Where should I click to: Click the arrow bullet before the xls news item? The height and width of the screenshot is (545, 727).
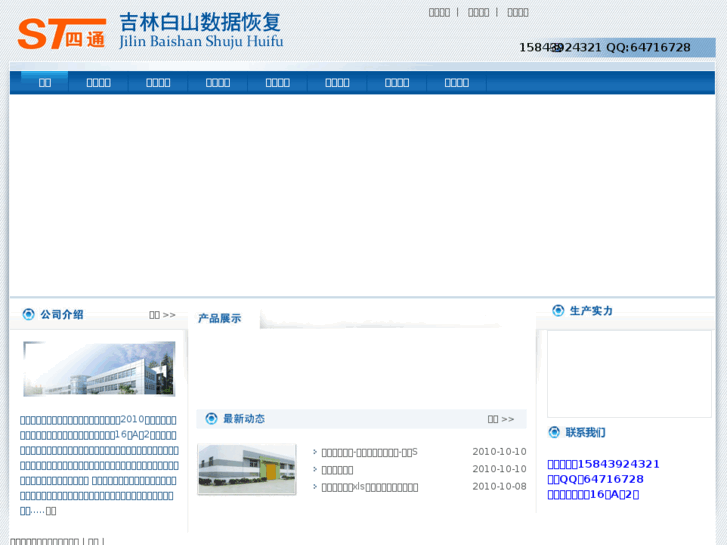coord(315,487)
